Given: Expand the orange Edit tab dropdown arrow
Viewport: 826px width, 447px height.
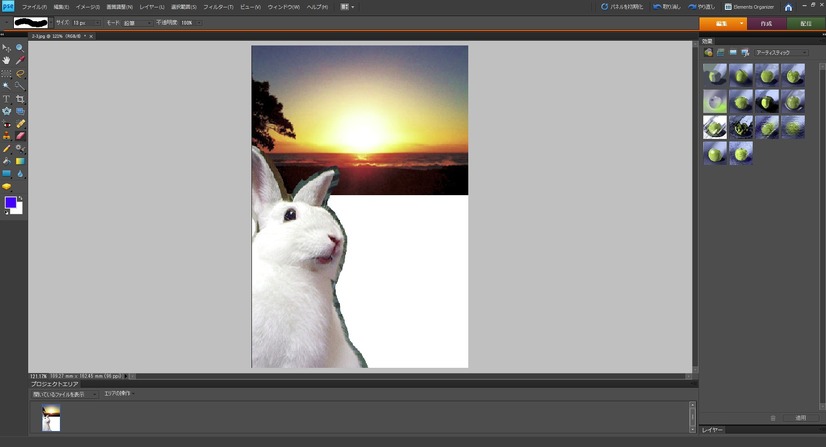Looking at the screenshot, I should point(741,23).
